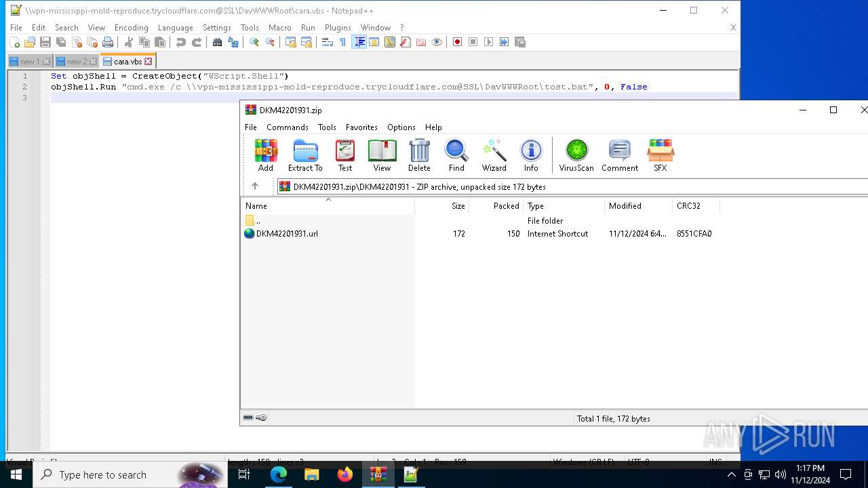Click line 3 in the Notepad++ editor
The width and height of the screenshot is (868, 488).
click(x=393, y=98)
